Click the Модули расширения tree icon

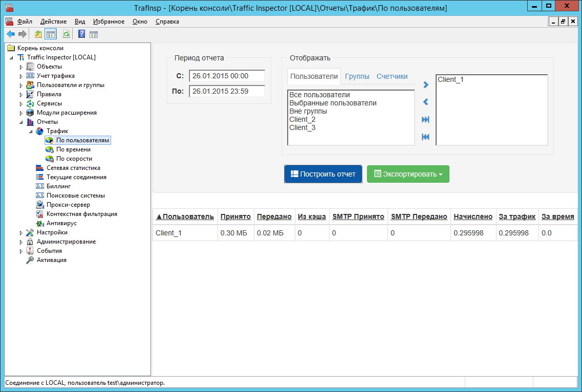point(30,113)
